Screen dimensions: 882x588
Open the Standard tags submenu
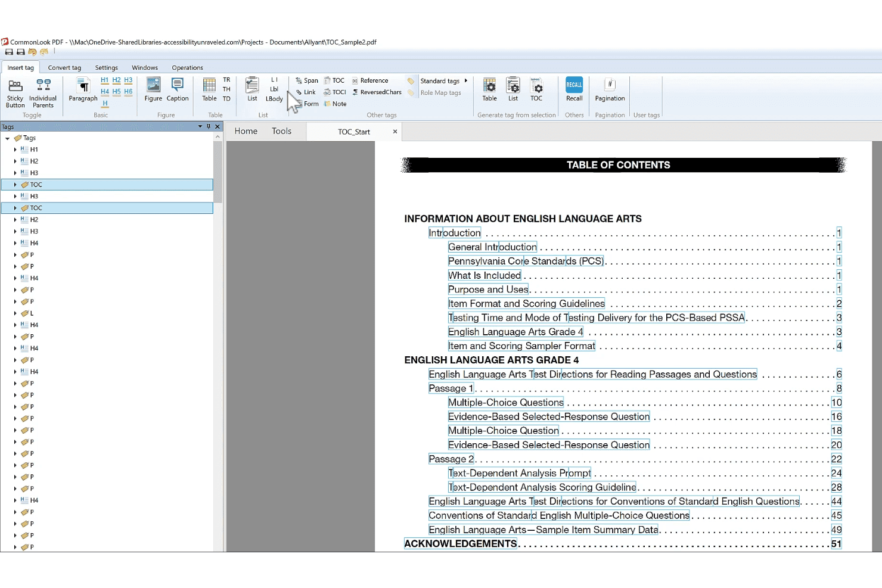[x=444, y=81]
